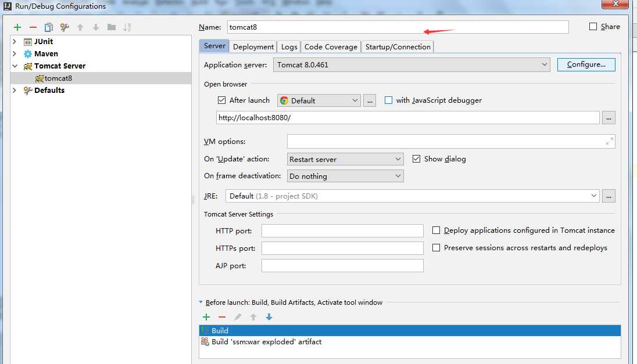This screenshot has width=637, height=364.
Task: Click browse button next to browser dropdown
Action: coord(370,100)
